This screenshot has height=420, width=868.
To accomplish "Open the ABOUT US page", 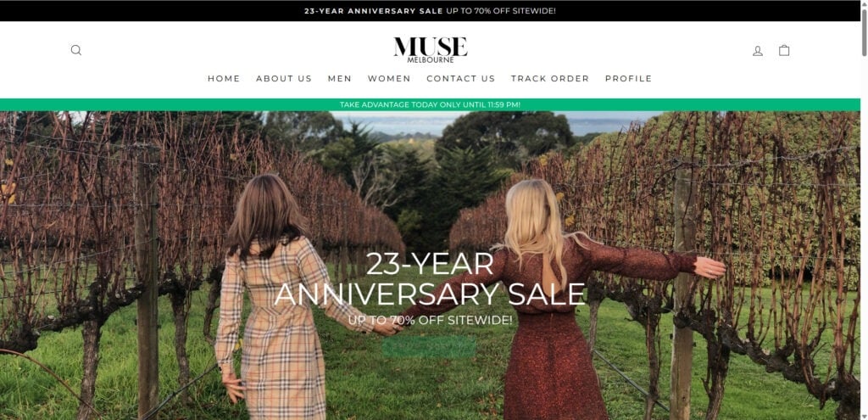I will pyautogui.click(x=283, y=79).
